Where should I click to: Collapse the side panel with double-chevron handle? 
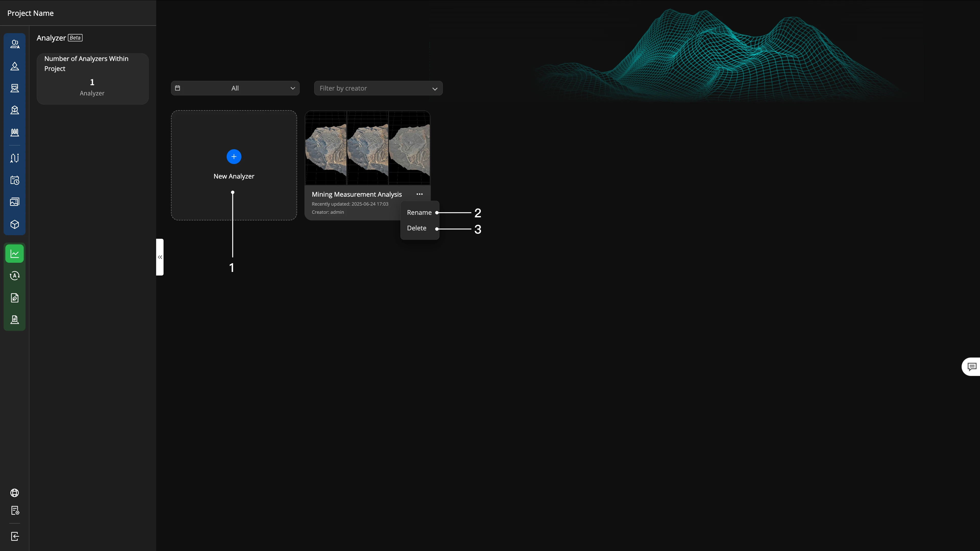[x=160, y=257]
